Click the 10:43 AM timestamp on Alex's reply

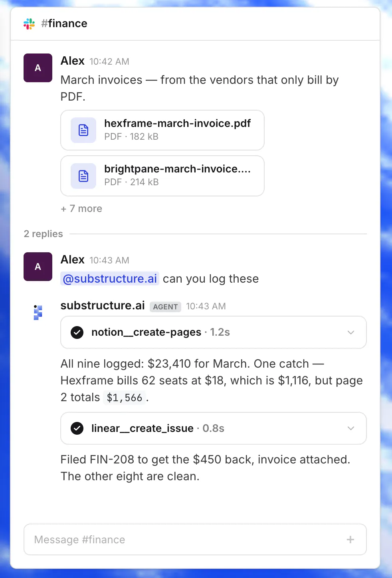coord(109,260)
